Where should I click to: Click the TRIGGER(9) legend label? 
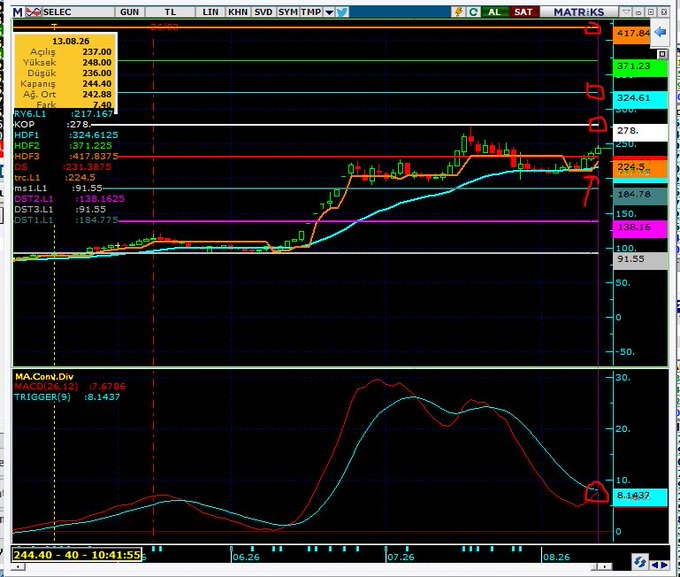42,397
